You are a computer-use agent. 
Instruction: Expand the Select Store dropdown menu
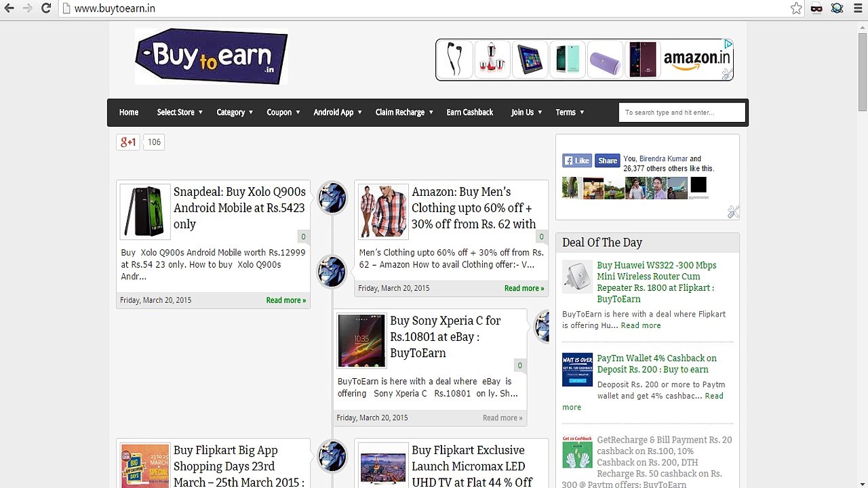point(180,113)
